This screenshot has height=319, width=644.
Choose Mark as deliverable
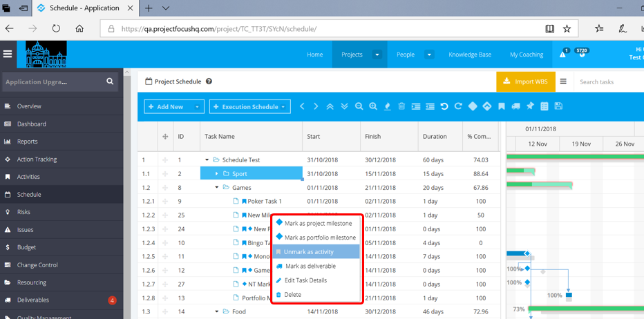pos(316,266)
